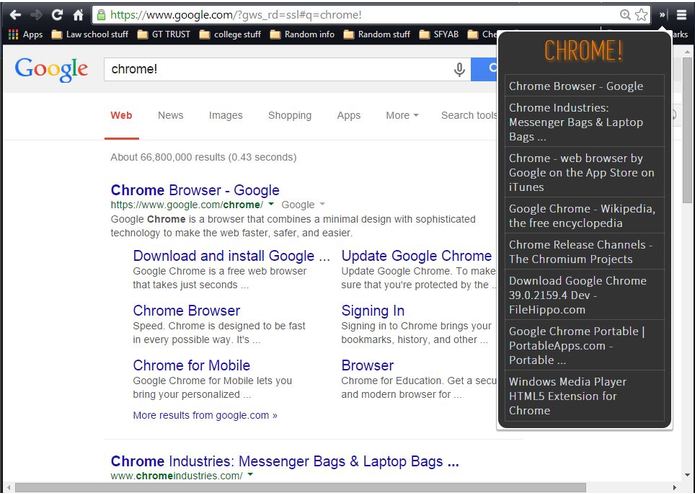
Task: Open the Law school stuff bookmark folder
Action: click(x=90, y=34)
